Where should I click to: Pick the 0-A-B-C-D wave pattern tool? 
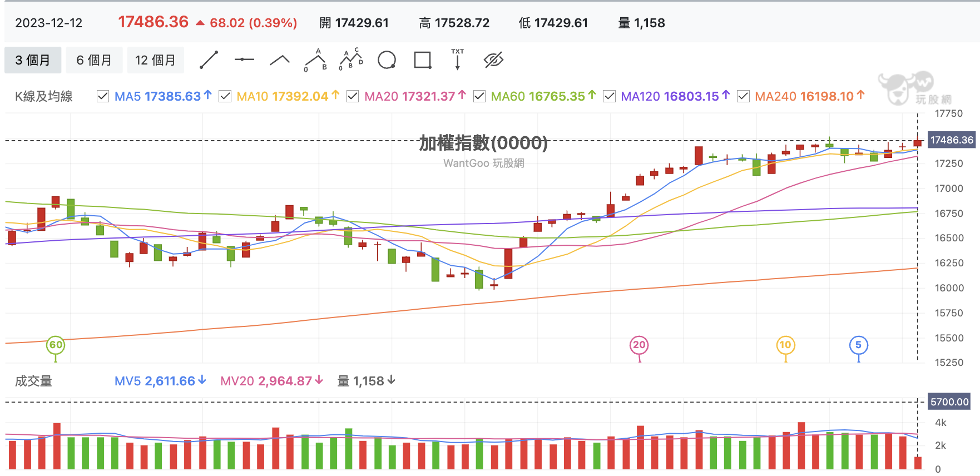pyautogui.click(x=351, y=59)
